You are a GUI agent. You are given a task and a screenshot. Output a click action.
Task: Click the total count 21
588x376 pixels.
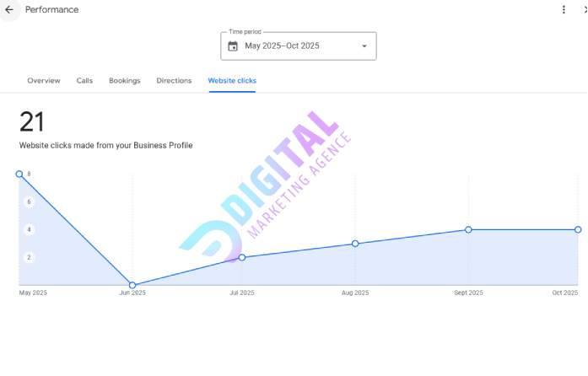[32, 121]
